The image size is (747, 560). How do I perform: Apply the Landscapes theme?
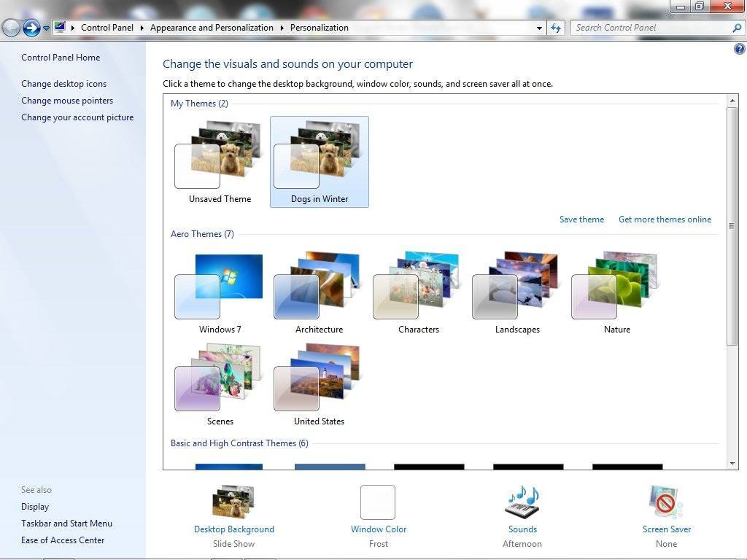[517, 292]
